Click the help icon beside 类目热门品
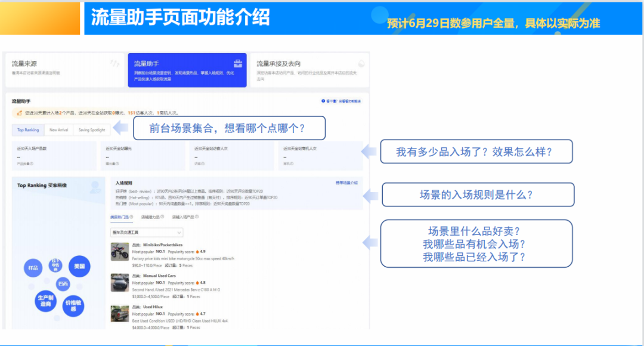This screenshot has height=346, width=644. [131, 218]
